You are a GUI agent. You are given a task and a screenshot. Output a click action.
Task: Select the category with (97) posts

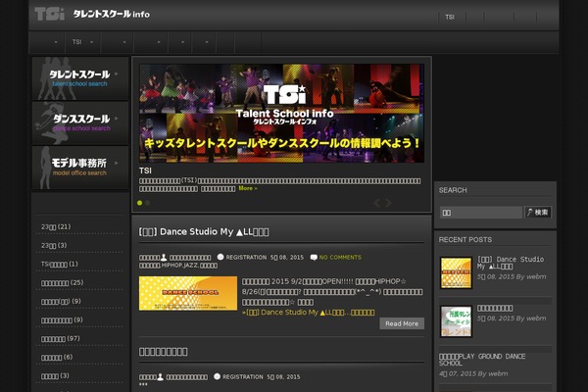point(61,338)
